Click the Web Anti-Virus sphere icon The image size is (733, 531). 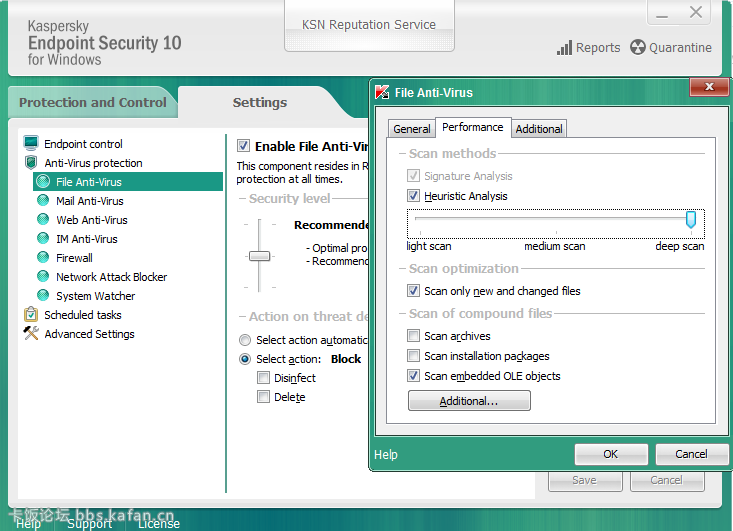43,219
